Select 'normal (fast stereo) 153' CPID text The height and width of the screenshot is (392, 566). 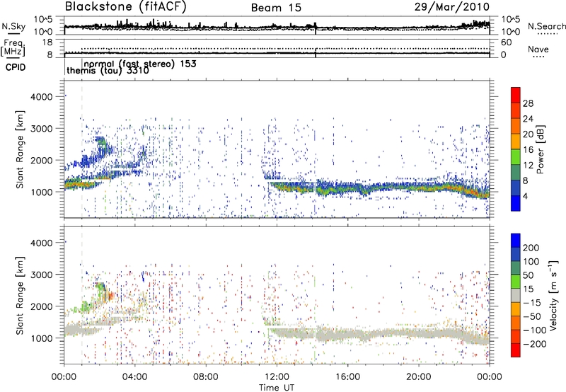(140, 64)
